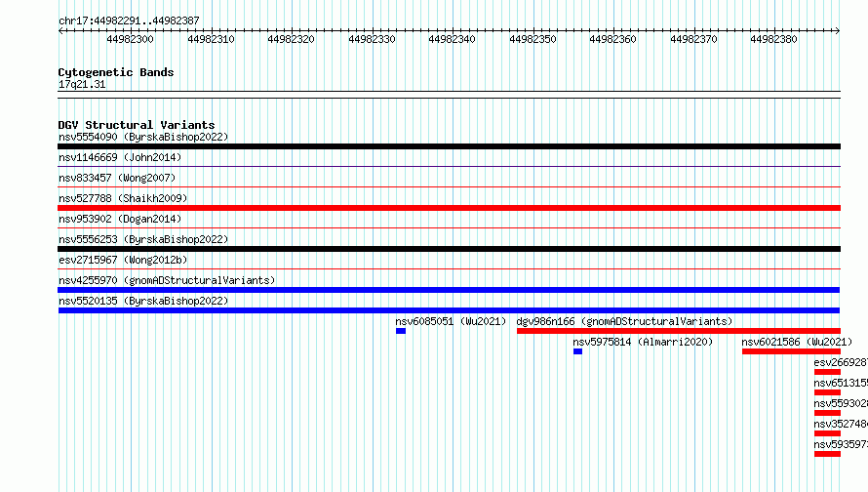Click the black bar under nsv5554090
868x492 pixels.
449,146
